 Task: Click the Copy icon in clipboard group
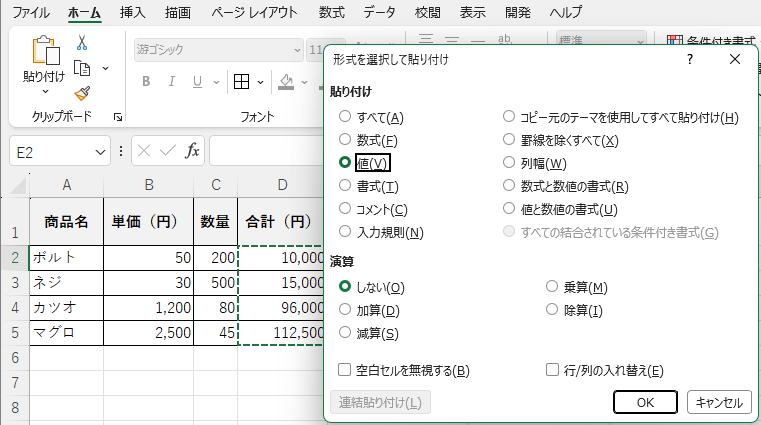coord(82,68)
